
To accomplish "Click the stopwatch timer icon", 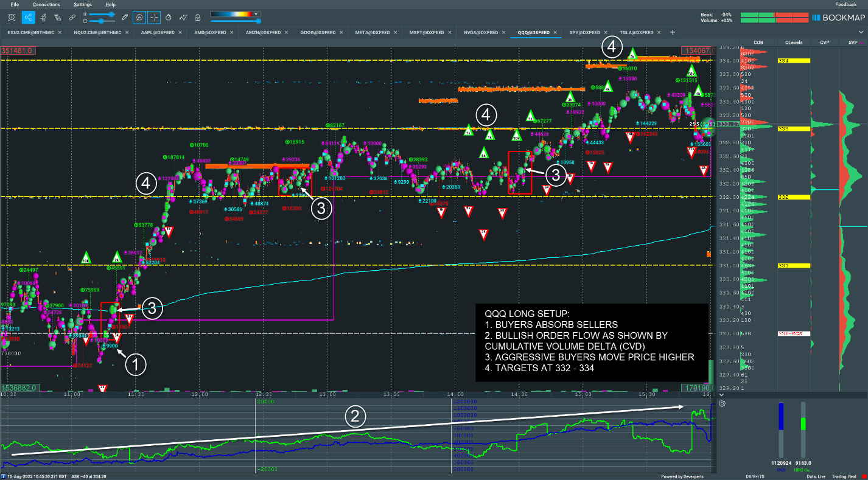I will click(x=169, y=17).
